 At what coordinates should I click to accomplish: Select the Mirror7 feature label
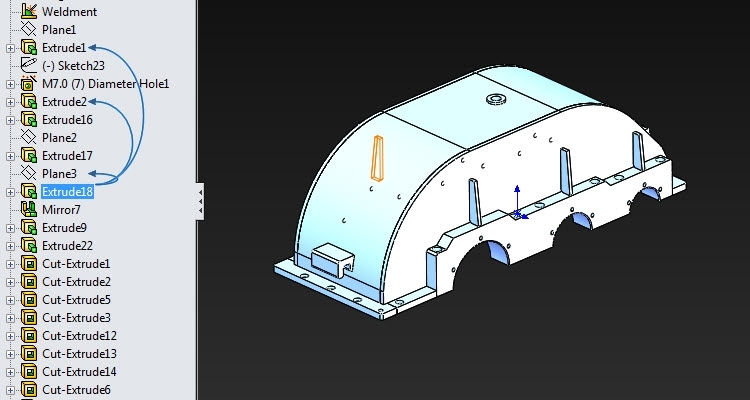[x=61, y=210]
